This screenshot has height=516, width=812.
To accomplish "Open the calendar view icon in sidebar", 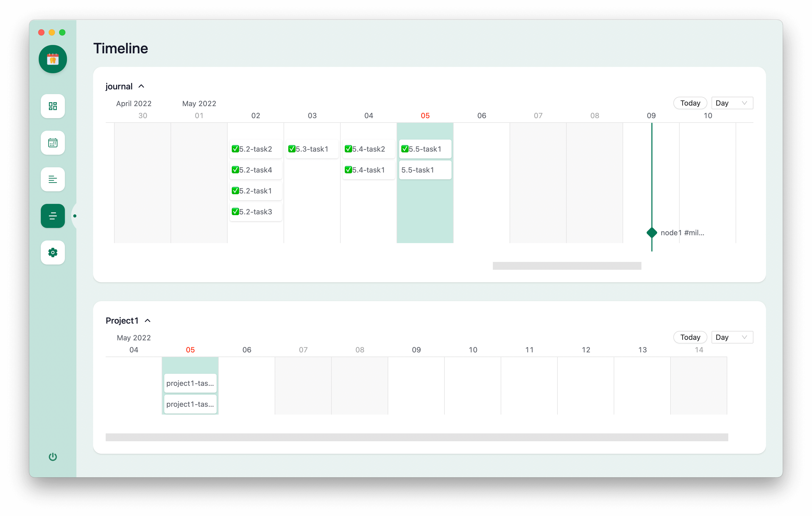I will click(x=53, y=142).
